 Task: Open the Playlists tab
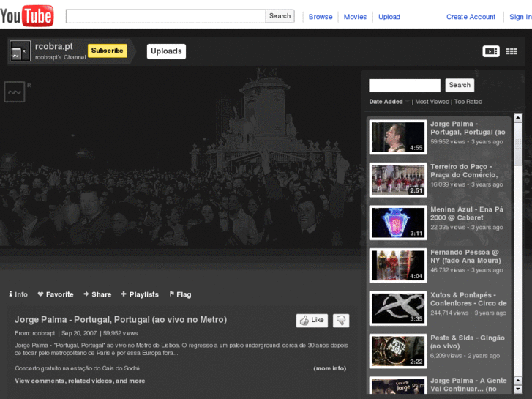140,294
